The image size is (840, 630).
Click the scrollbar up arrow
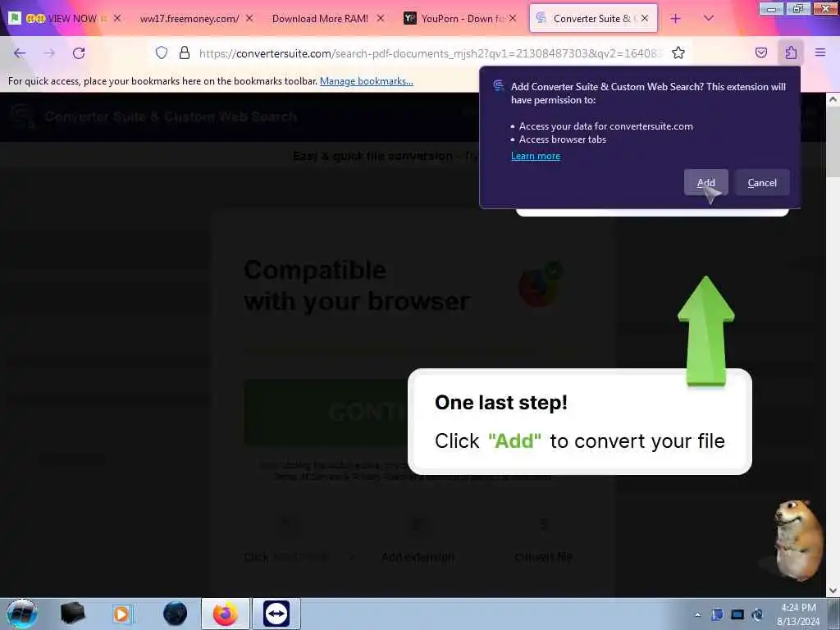[833, 99]
